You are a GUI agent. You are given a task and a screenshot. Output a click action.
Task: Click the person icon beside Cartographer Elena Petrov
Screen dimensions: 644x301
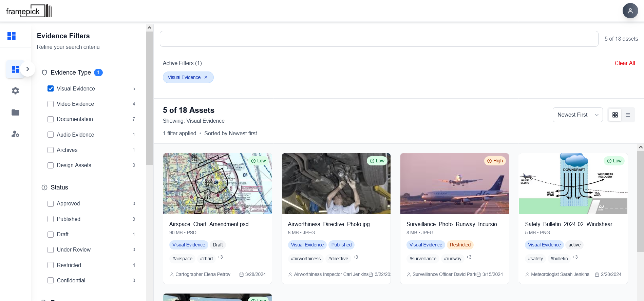pos(172,275)
